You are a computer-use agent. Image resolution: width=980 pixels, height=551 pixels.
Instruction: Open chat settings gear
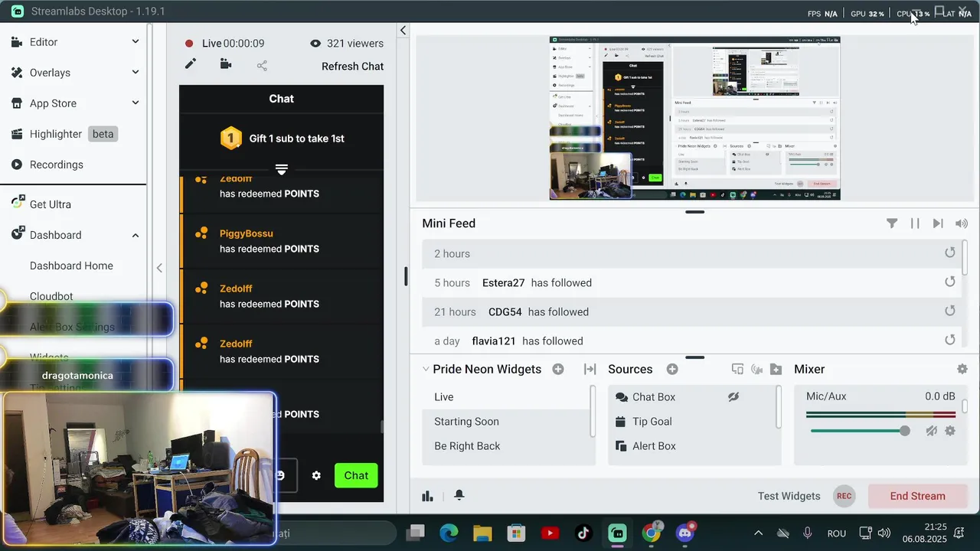pos(316,475)
